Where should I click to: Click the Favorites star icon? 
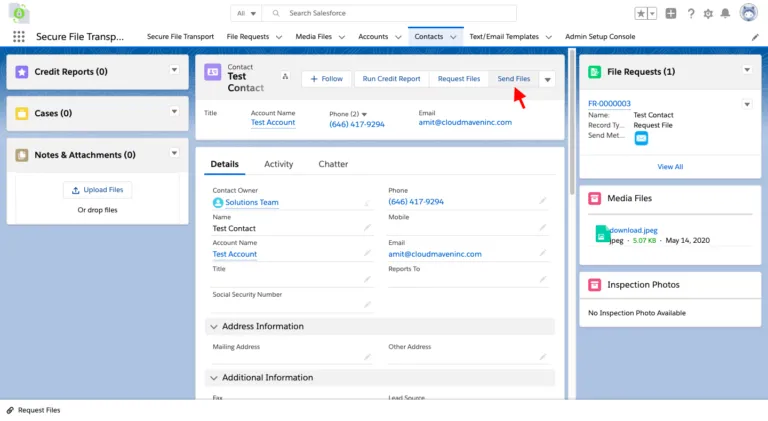641,14
